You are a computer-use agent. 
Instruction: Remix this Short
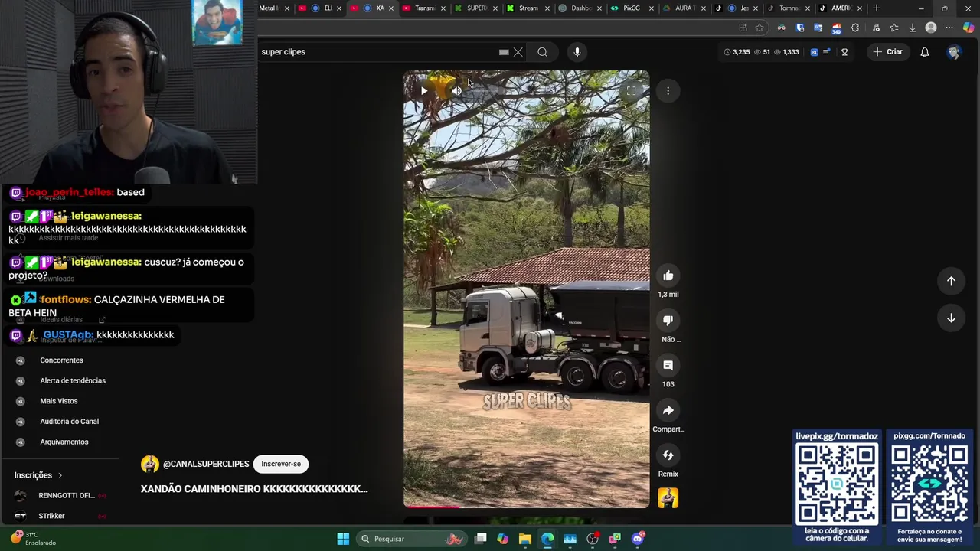[x=668, y=455]
